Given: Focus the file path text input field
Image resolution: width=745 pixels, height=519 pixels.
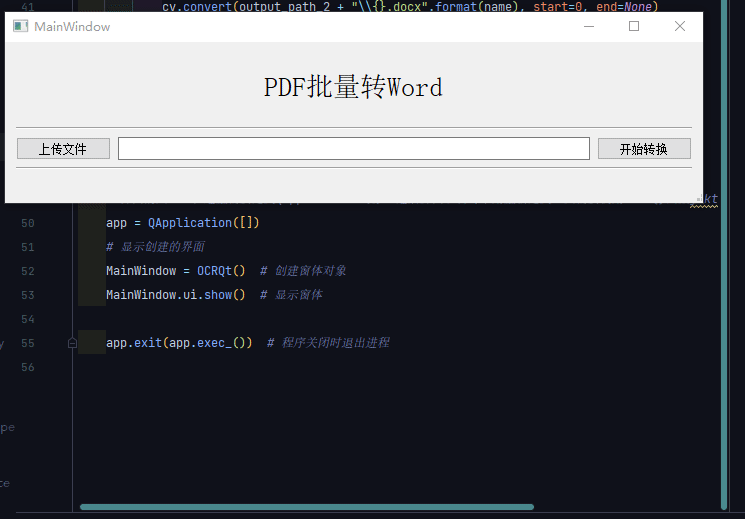Looking at the screenshot, I should (x=353, y=149).
